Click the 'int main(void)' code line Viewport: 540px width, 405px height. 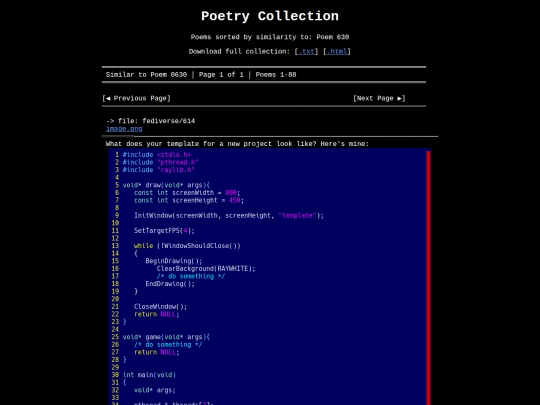point(149,375)
